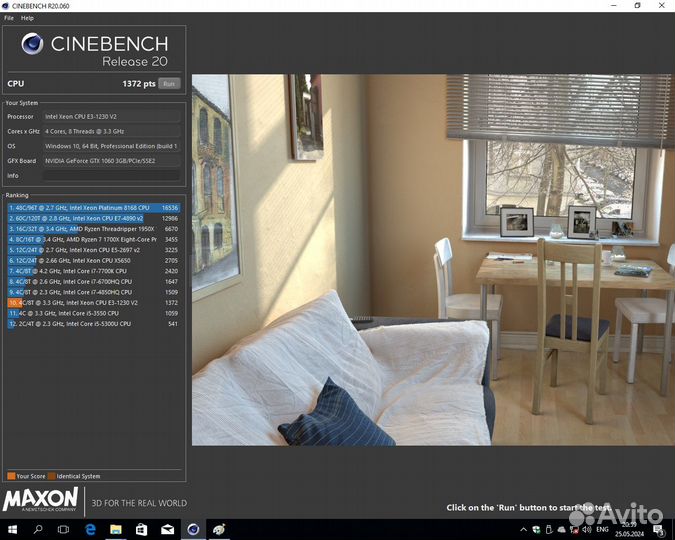Open the Mail app from the taskbar
675x540 pixels.
click(167, 529)
